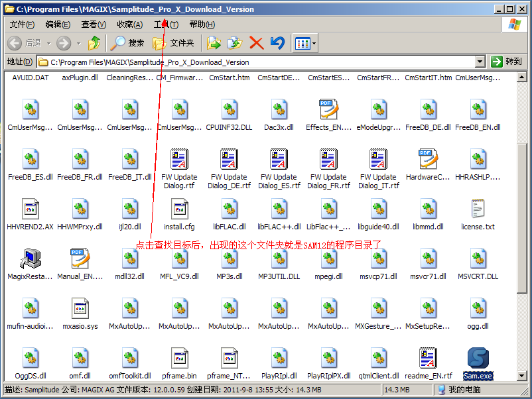This screenshot has width=532, height=399.
Task: Select the Manual_EN PDF file icon
Action: point(80,258)
